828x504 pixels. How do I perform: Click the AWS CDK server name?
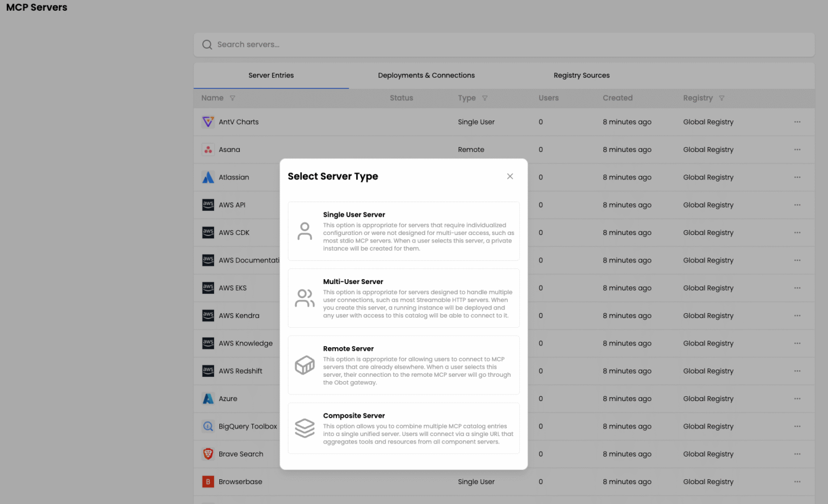coord(234,233)
